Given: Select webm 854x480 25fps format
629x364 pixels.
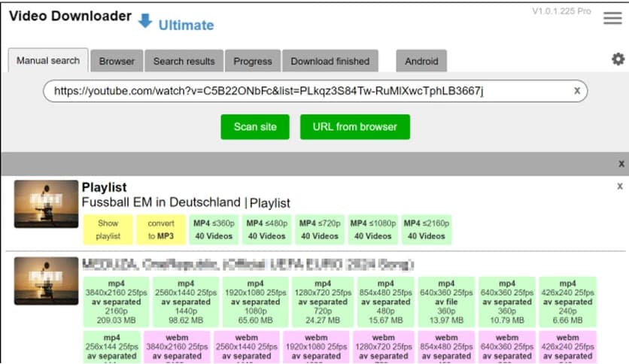Looking at the screenshot, I should [x=446, y=347].
